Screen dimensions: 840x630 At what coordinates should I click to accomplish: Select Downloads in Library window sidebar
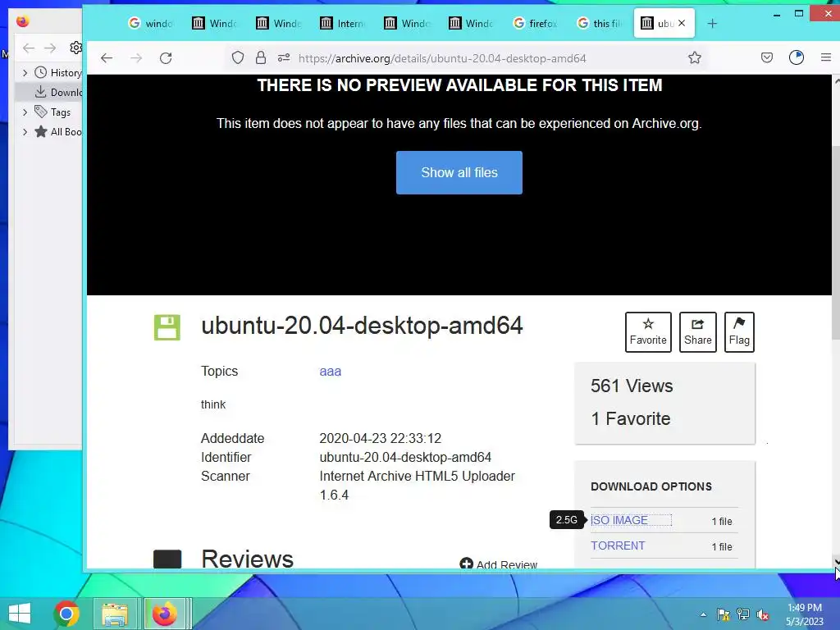pos(49,92)
